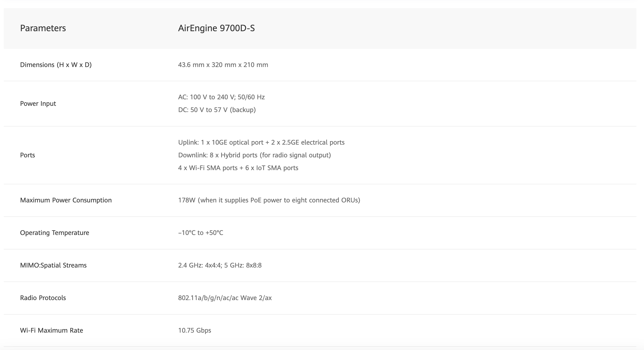
Task: Click the Radio Protocols label
Action: pyautogui.click(x=43, y=298)
